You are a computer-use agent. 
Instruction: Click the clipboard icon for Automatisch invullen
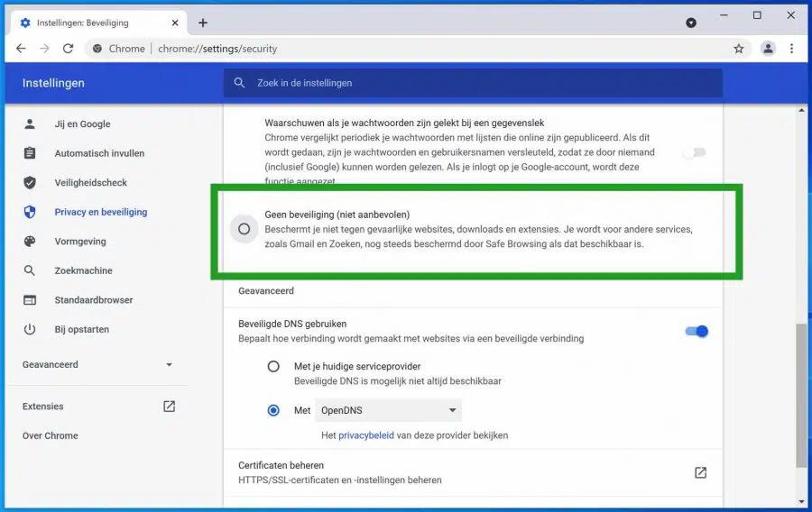point(30,153)
